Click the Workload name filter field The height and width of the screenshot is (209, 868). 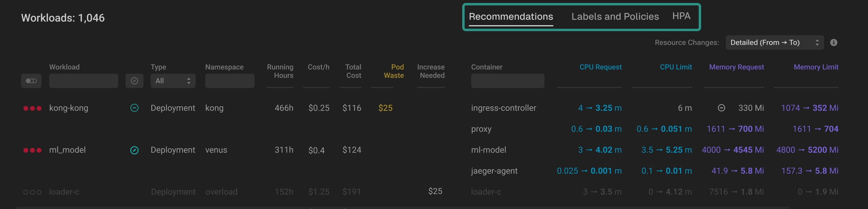pyautogui.click(x=83, y=81)
